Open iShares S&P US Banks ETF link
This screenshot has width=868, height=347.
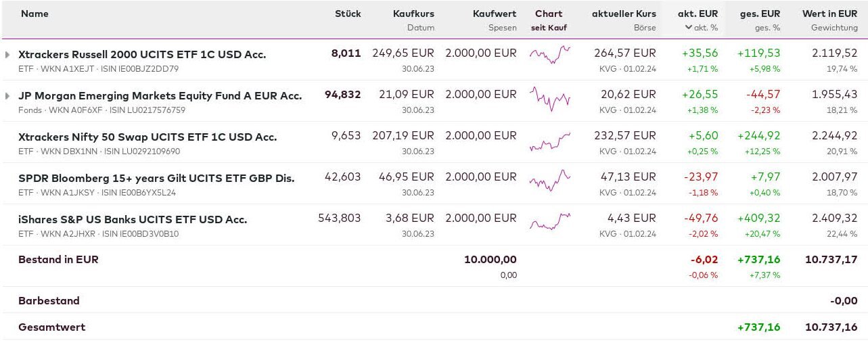(133, 220)
